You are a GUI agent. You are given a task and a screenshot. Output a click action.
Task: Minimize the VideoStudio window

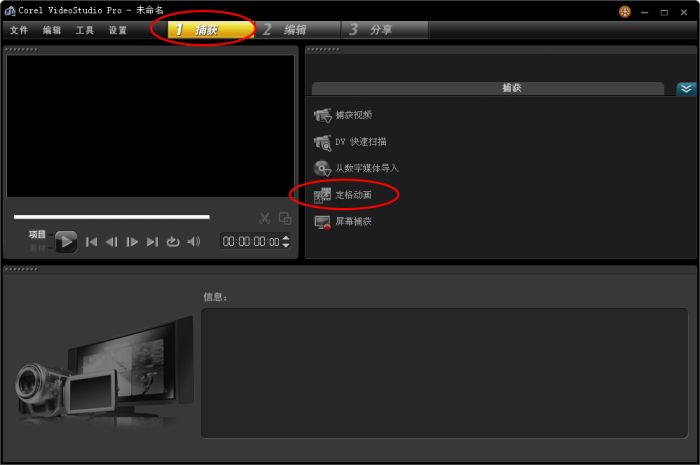tap(644, 12)
